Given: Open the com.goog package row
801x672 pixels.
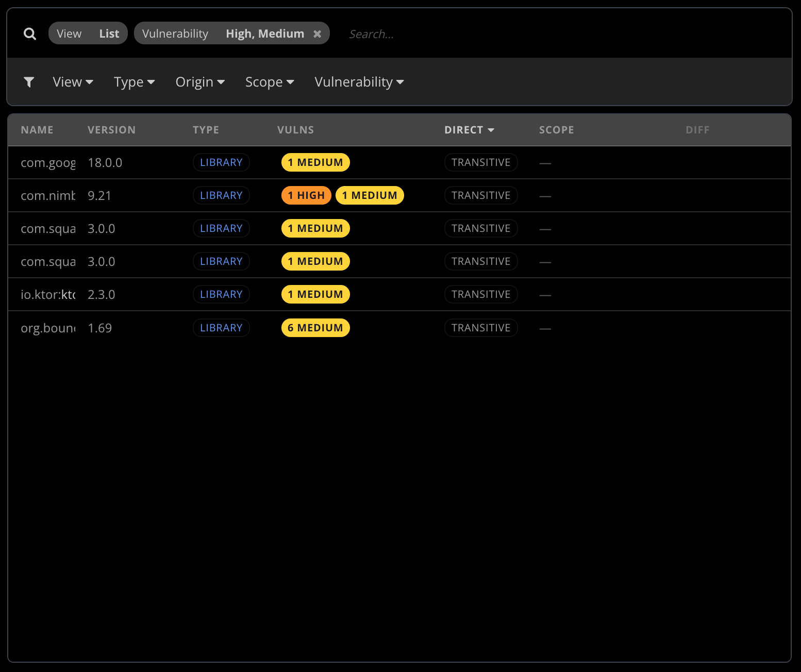Looking at the screenshot, I should (x=399, y=163).
